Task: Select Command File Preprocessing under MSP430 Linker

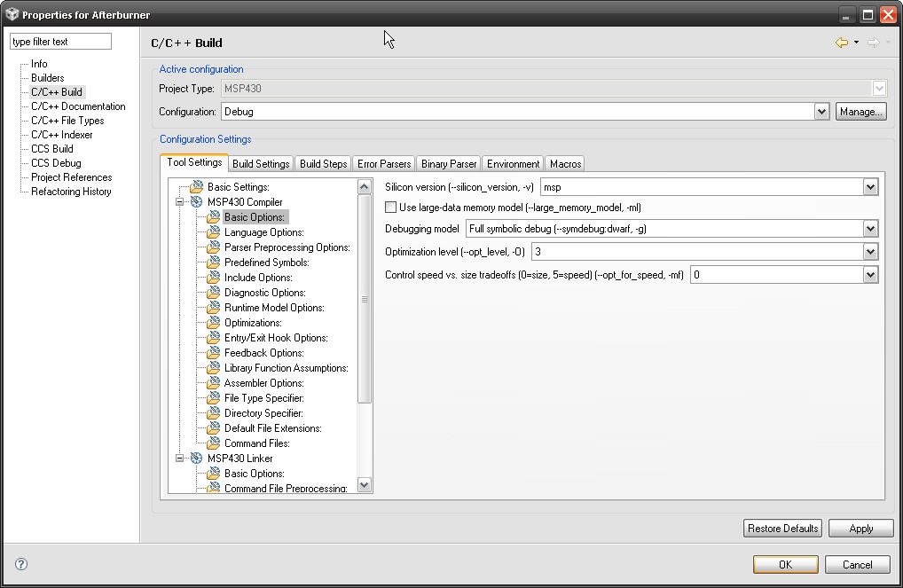Action: point(286,488)
